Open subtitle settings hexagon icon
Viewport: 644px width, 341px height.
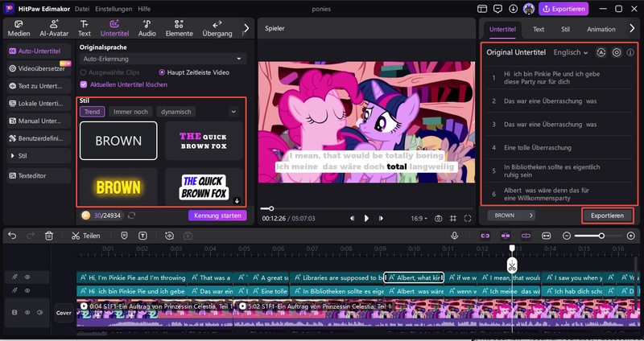coord(617,52)
